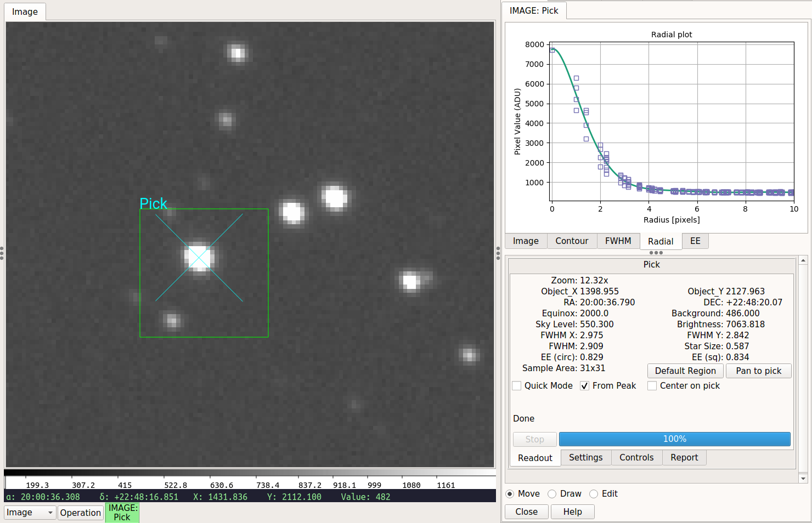Click the cyan Pick label above the green box
The height and width of the screenshot is (523, 812).
pos(153,203)
